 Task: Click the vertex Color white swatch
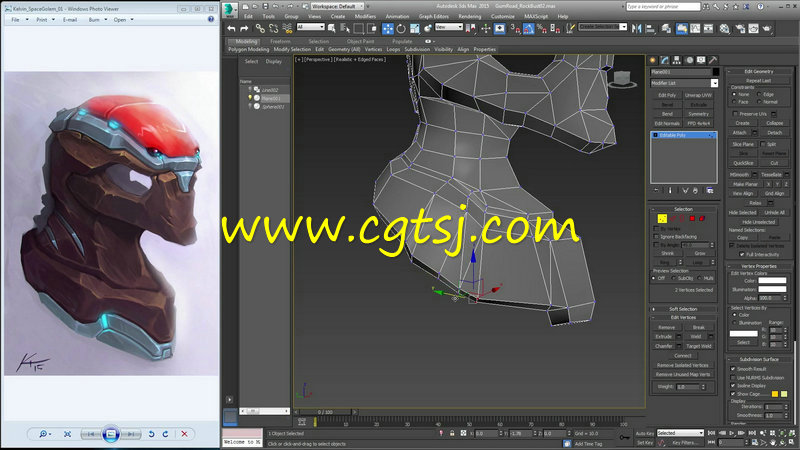pyautogui.click(x=772, y=281)
